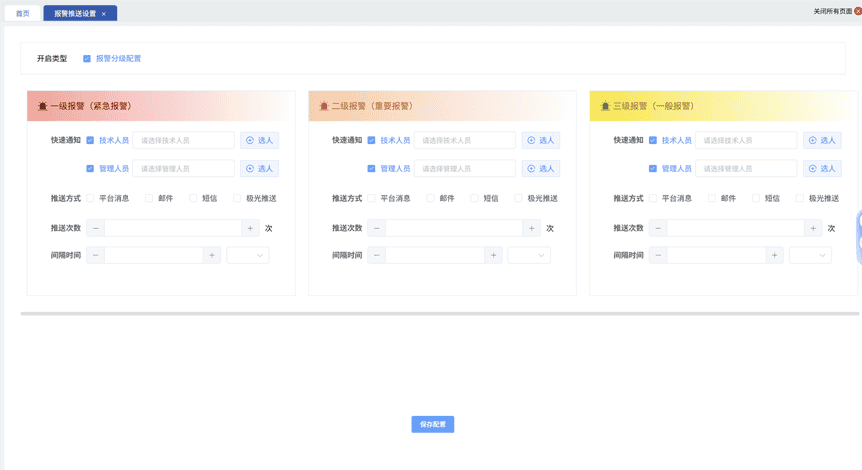This screenshot has height=470, width=862.
Task: Click the 三级报警 alarm siren icon
Action: (605, 106)
